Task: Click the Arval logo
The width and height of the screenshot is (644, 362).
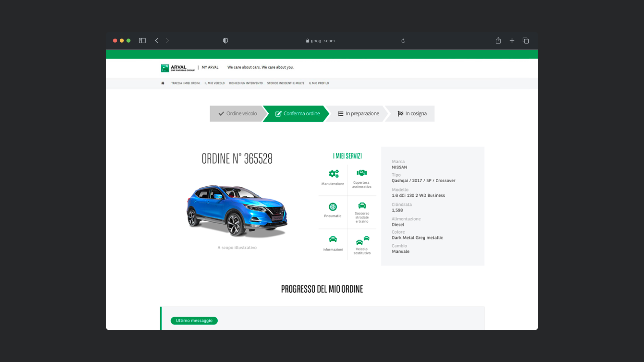Action: click(x=178, y=68)
